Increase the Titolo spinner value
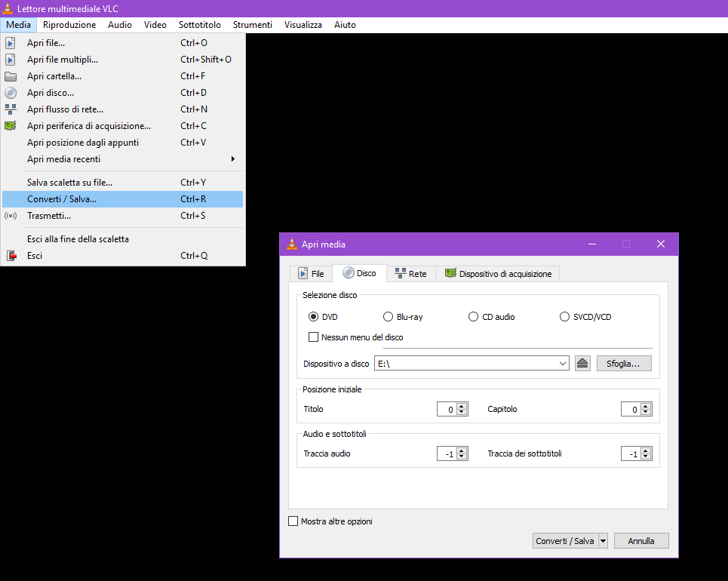The width and height of the screenshot is (728, 581). tap(462, 406)
